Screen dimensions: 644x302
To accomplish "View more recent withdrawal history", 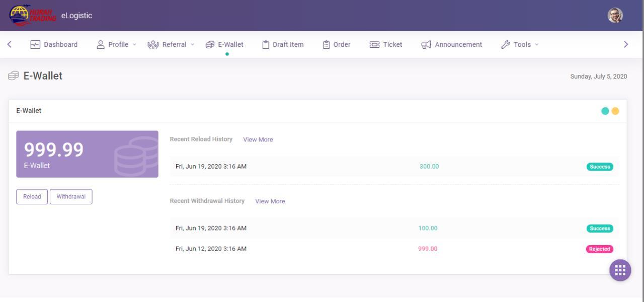I will pos(270,201).
